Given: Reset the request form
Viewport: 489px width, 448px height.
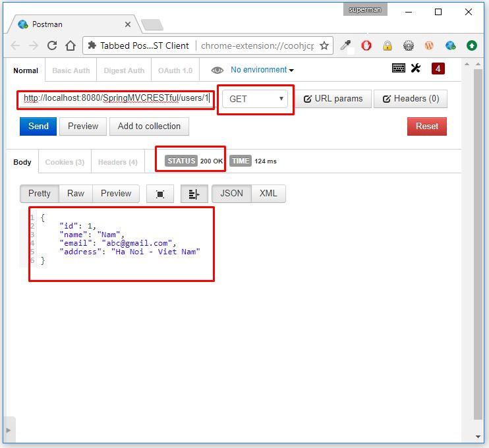Looking at the screenshot, I should tap(426, 126).
